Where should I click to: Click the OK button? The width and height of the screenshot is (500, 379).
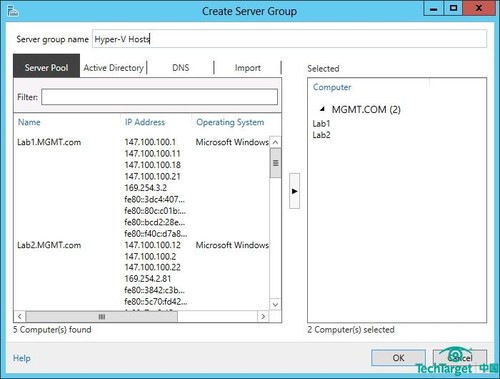[x=398, y=358]
